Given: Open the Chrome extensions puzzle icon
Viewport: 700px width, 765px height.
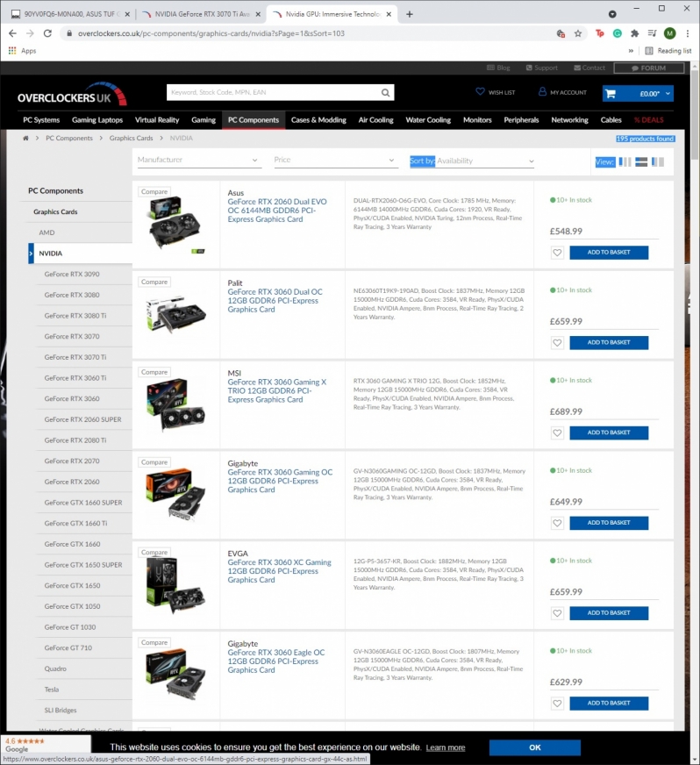Looking at the screenshot, I should pyautogui.click(x=634, y=33).
